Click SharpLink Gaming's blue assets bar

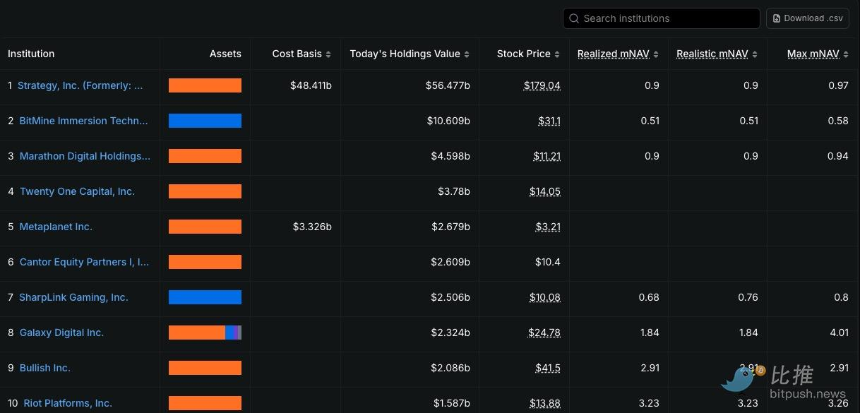tap(205, 297)
